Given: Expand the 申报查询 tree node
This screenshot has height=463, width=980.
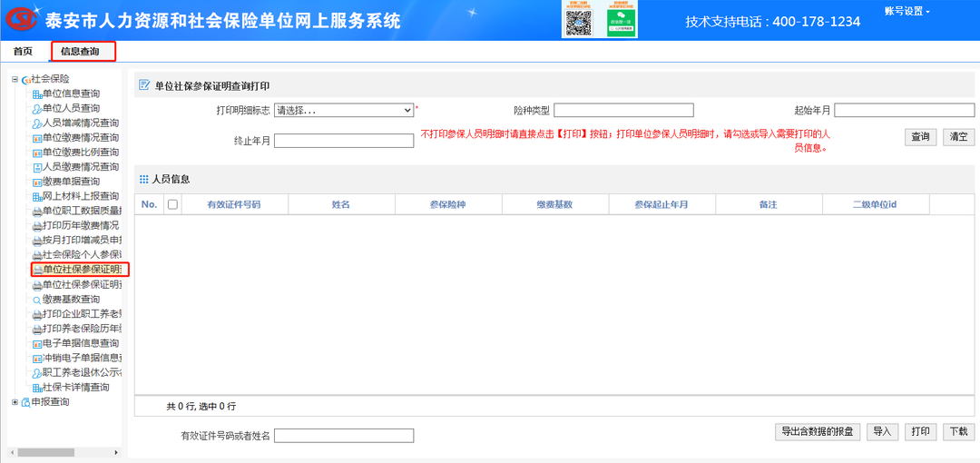Looking at the screenshot, I should pyautogui.click(x=15, y=402).
